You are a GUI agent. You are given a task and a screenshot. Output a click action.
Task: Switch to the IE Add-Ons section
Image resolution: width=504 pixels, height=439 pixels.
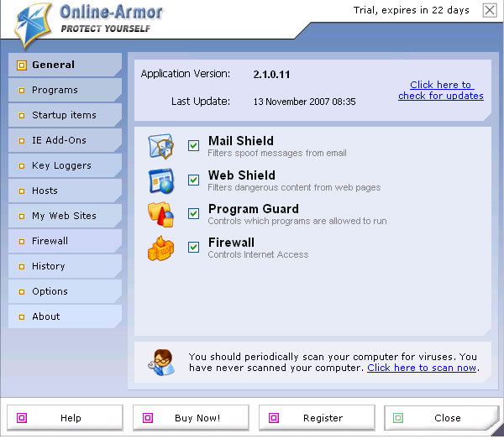coord(65,140)
